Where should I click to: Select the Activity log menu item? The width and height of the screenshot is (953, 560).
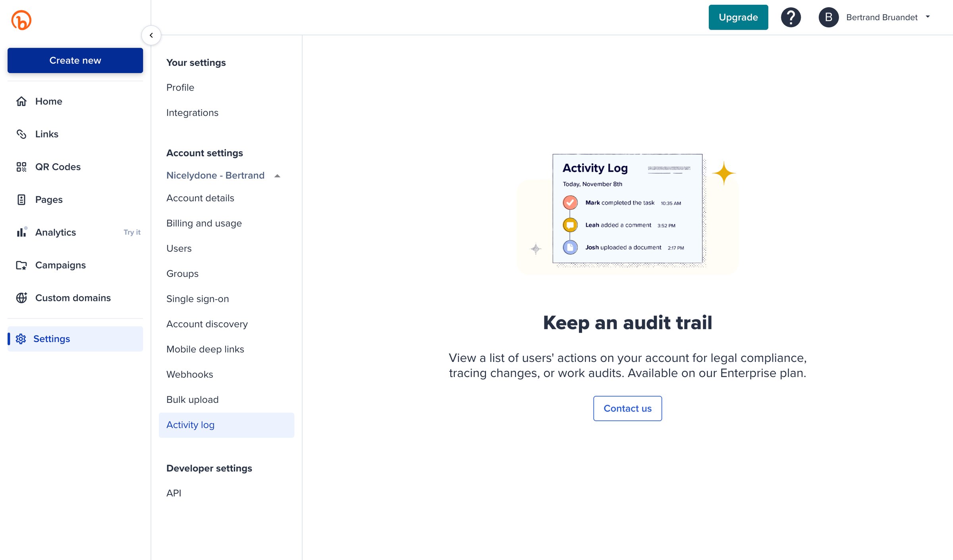[226, 425]
